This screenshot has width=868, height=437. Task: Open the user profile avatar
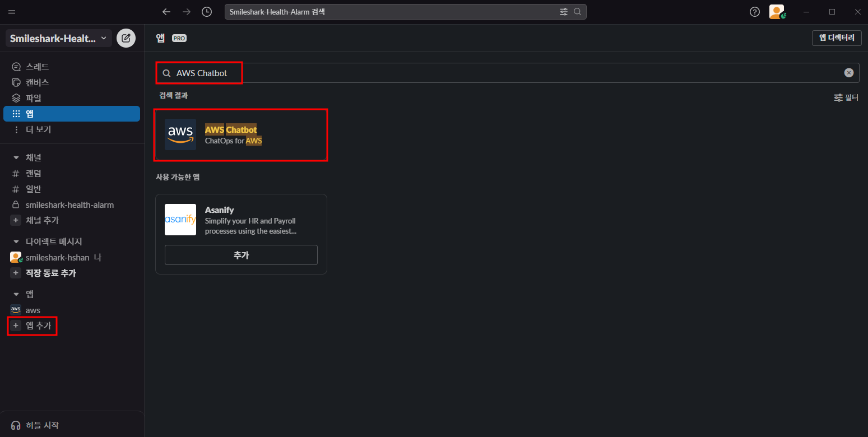(x=777, y=12)
